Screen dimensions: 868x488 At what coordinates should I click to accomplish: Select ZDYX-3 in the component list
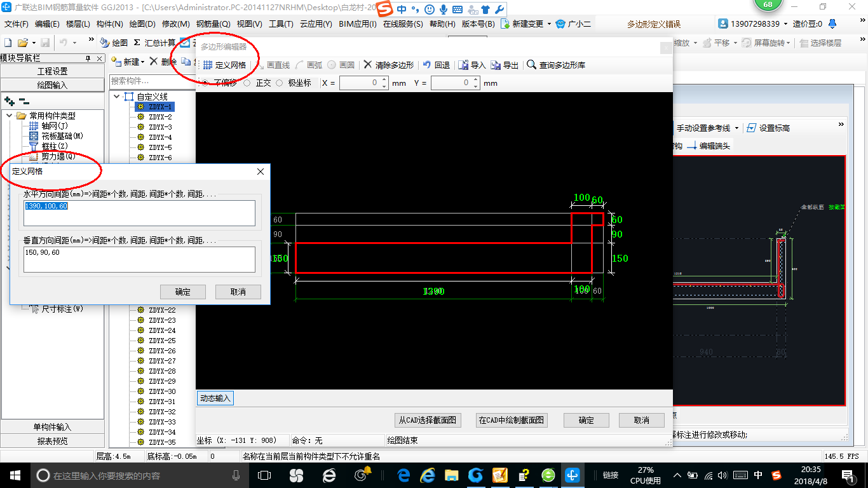pyautogui.click(x=160, y=127)
